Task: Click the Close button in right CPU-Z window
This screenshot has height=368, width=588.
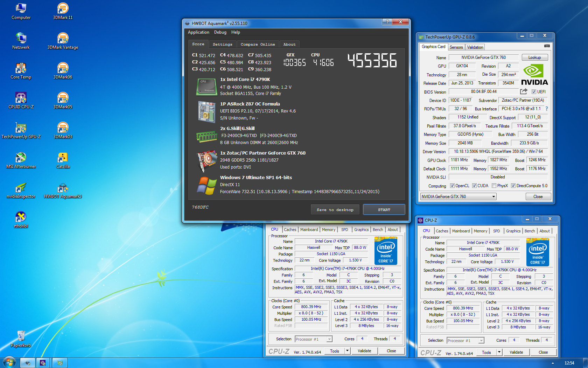Action: click(x=543, y=352)
